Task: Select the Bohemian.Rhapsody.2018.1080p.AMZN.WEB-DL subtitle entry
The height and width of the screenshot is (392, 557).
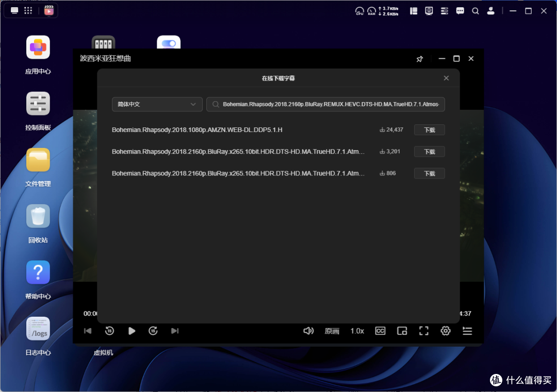Action: click(197, 130)
